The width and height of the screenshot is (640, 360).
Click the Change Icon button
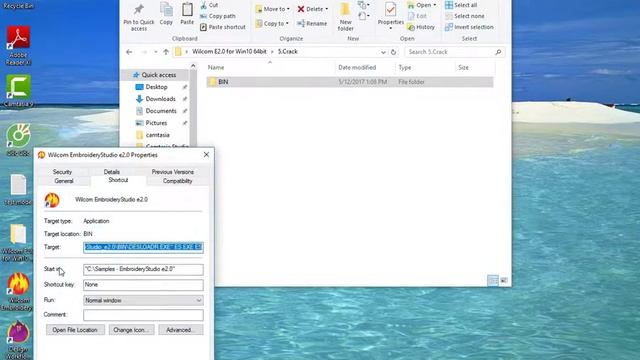[x=131, y=330]
